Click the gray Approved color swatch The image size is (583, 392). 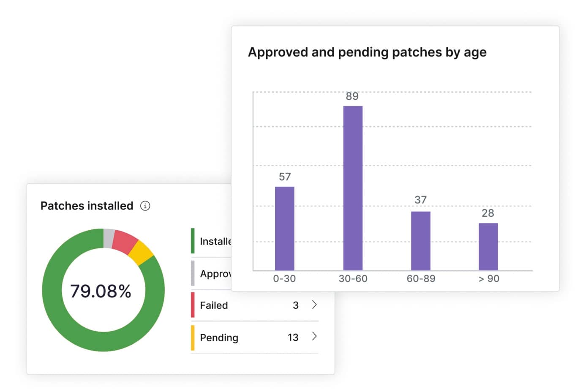193,273
